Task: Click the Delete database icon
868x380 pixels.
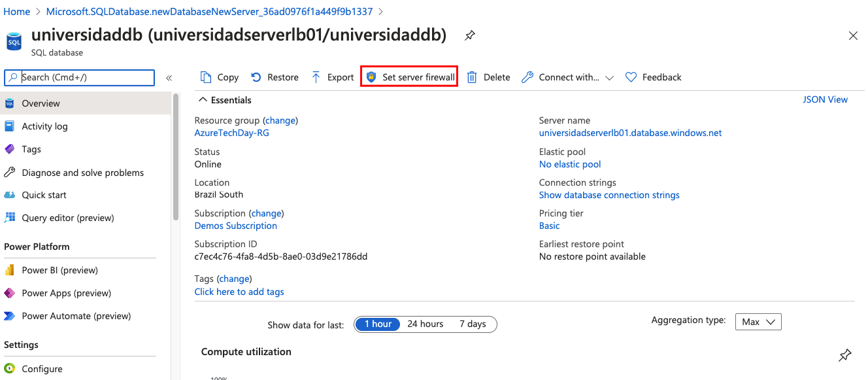Action: [488, 77]
